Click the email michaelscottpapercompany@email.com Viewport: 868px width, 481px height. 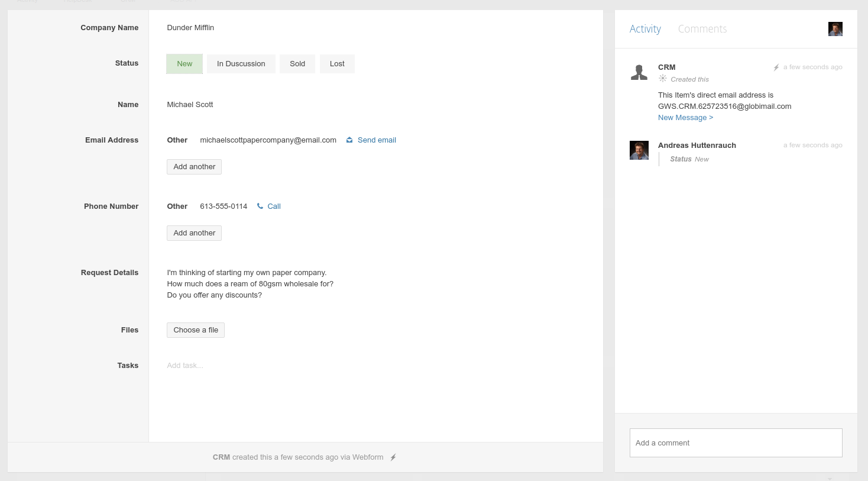268,140
